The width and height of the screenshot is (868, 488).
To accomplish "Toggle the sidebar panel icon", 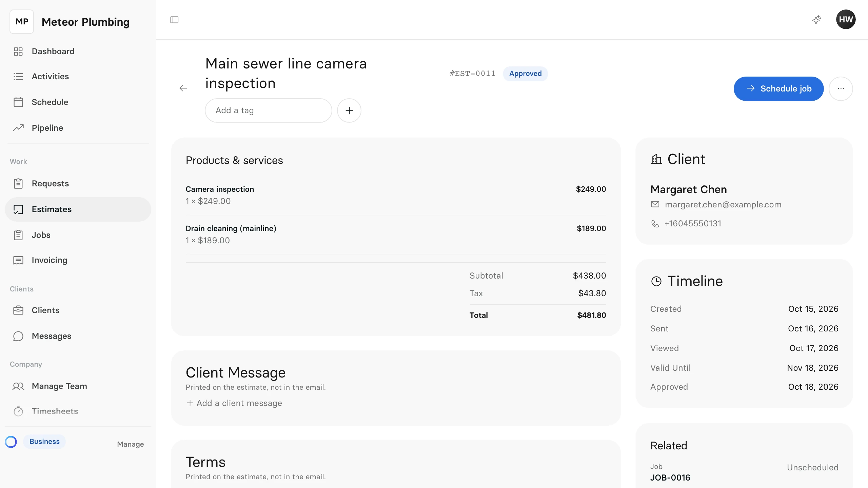I will [x=174, y=20].
